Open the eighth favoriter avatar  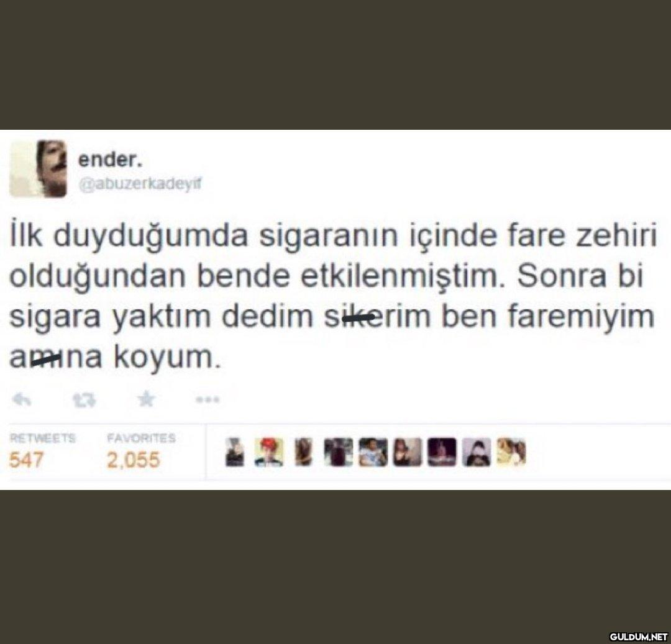477,453
